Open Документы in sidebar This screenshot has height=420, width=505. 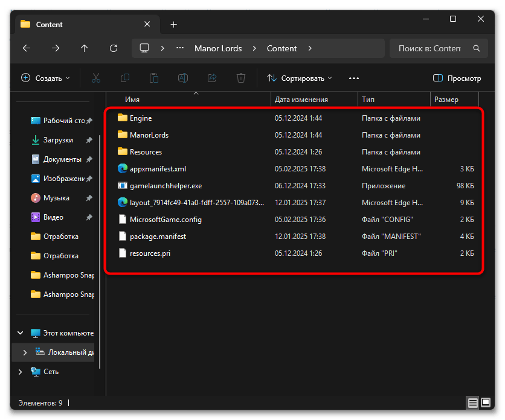(x=56, y=159)
